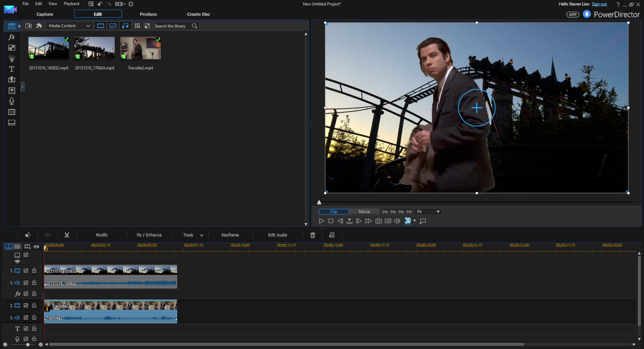Open the Transition Room icon
644x349 pixels.
tap(12, 80)
